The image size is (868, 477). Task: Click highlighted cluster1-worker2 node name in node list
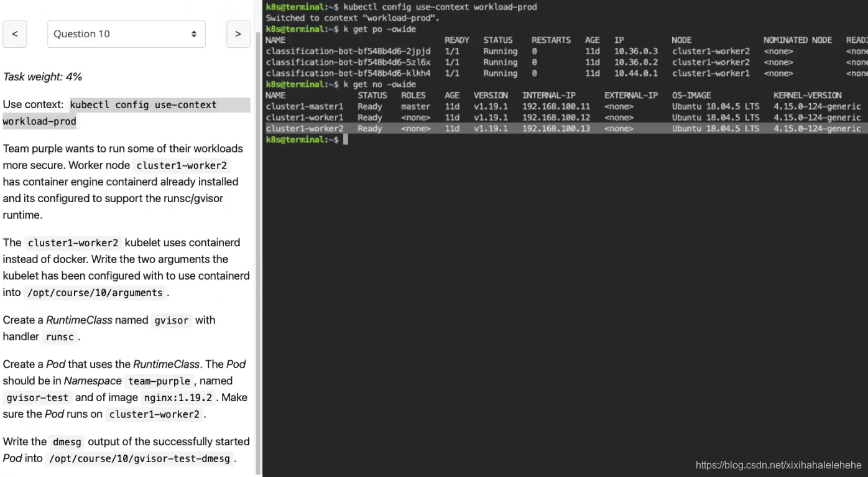pyautogui.click(x=304, y=129)
